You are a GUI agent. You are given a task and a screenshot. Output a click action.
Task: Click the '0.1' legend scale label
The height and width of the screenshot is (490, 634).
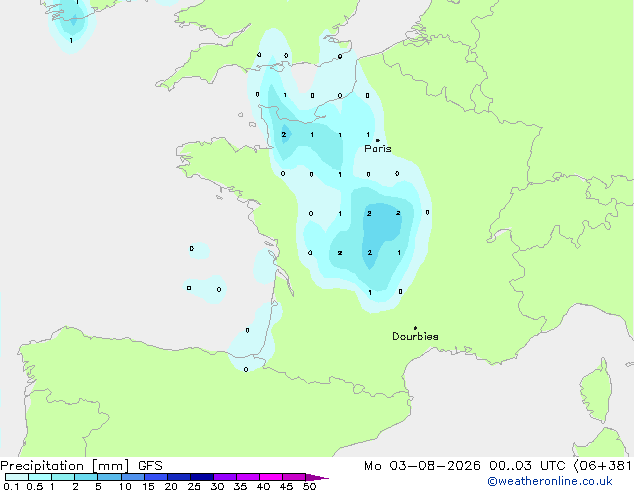11,486
